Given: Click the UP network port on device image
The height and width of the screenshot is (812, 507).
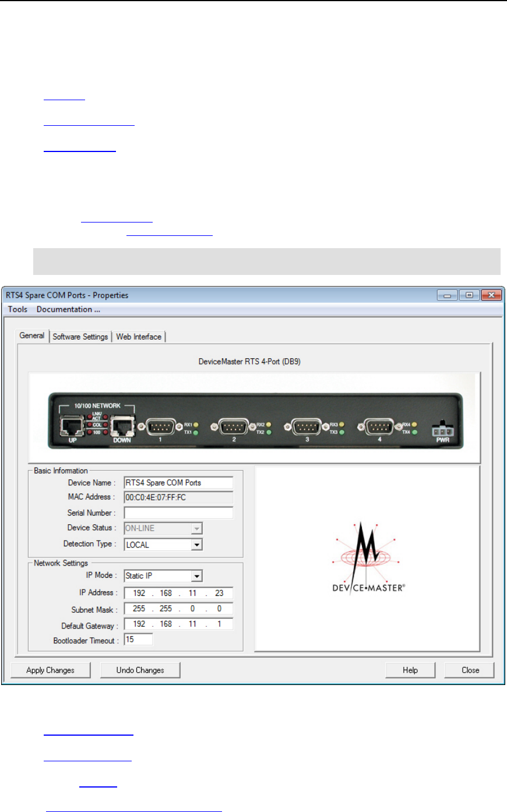Looking at the screenshot, I should pyautogui.click(x=73, y=427).
